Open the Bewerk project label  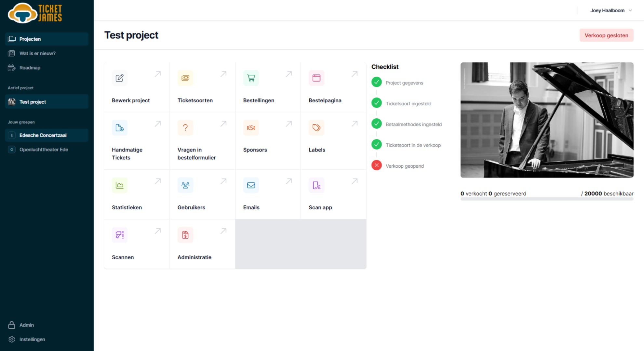click(x=131, y=100)
